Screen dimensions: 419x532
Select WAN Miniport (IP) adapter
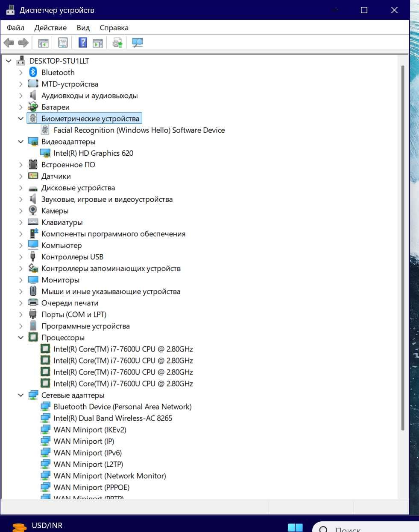[x=84, y=441]
